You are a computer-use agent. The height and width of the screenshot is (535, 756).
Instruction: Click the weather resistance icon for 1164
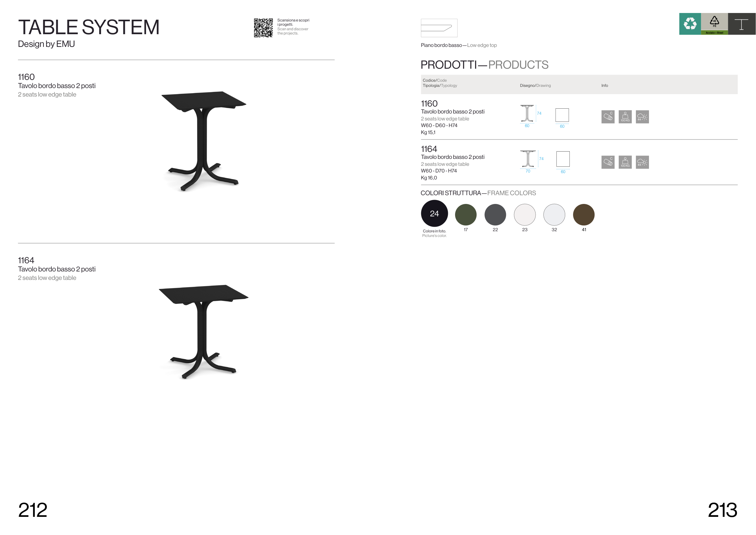tap(642, 162)
